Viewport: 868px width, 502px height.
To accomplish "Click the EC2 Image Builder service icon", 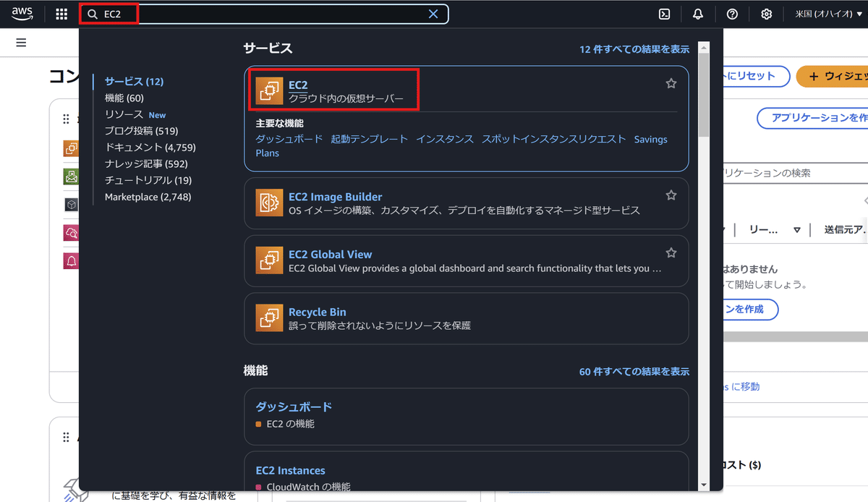I will click(270, 202).
